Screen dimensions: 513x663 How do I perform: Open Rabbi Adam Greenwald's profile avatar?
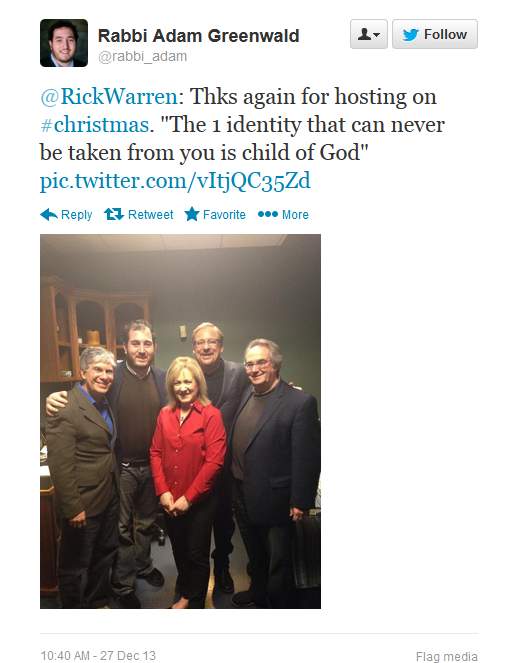64,43
